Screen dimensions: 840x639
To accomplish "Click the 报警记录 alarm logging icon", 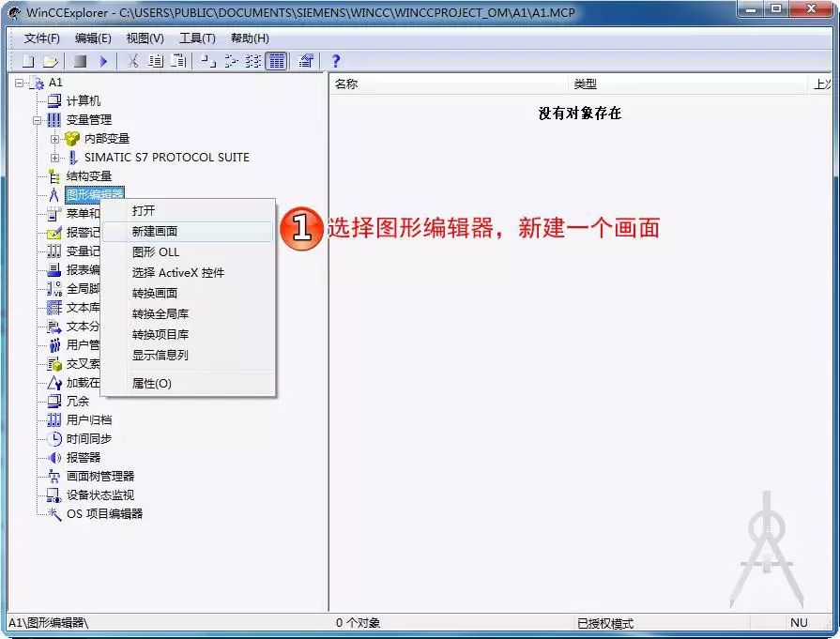I will click(x=54, y=233).
